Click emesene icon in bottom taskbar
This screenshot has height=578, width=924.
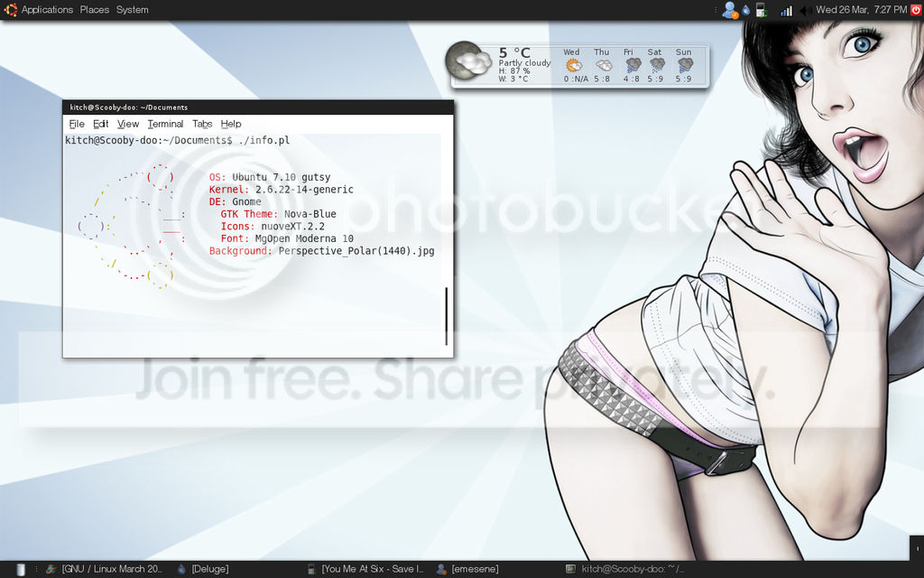pyautogui.click(x=441, y=569)
